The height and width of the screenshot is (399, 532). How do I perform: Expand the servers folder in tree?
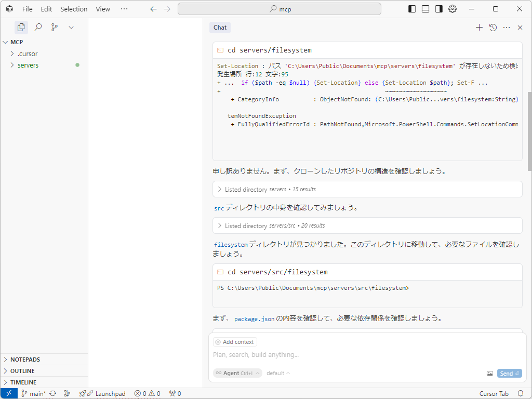28,65
